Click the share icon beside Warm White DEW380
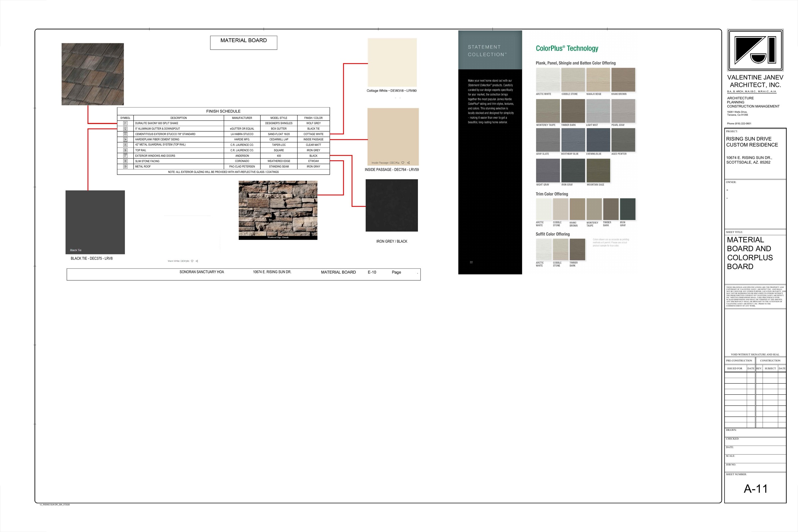The image size is (798, 532). (197, 261)
